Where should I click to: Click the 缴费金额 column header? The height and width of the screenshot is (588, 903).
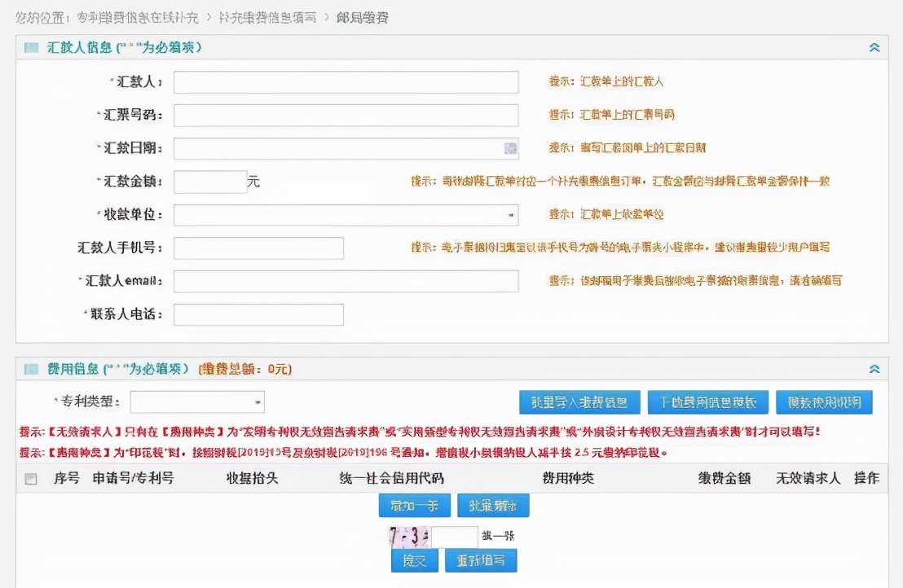coord(725,478)
